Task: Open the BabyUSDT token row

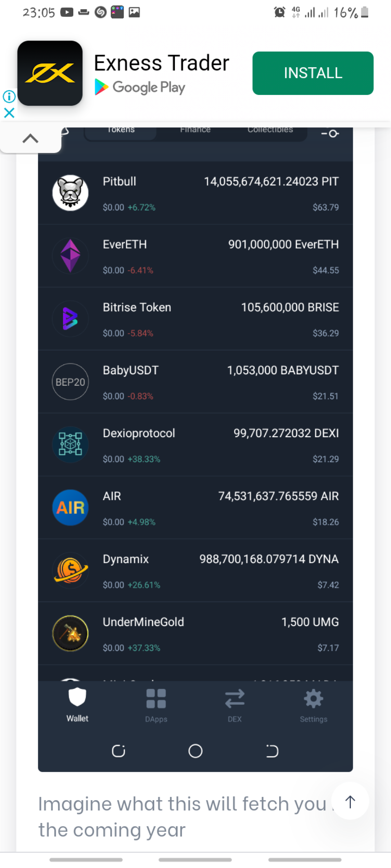Action: (195, 382)
